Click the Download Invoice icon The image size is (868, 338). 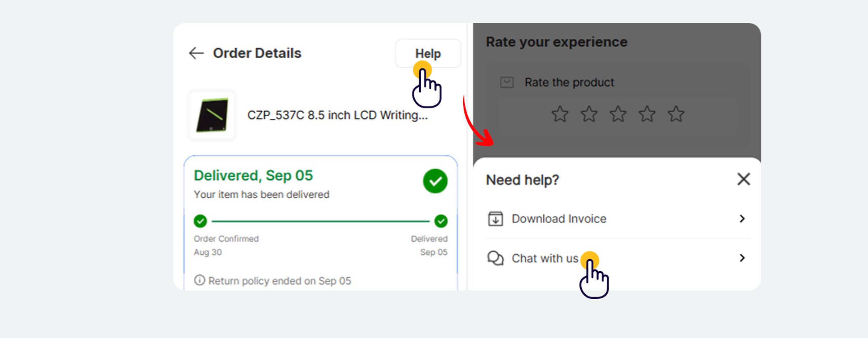pos(495,219)
